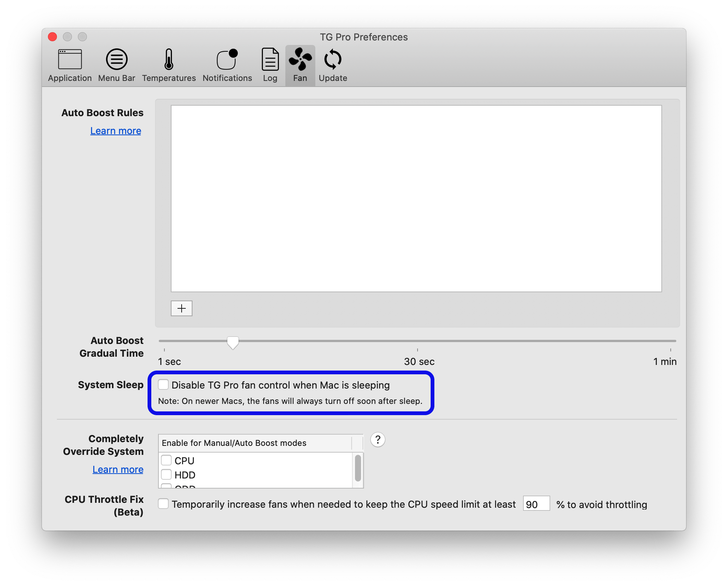Open the Application preferences pane
Image resolution: width=728 pixels, height=586 pixels.
point(70,66)
